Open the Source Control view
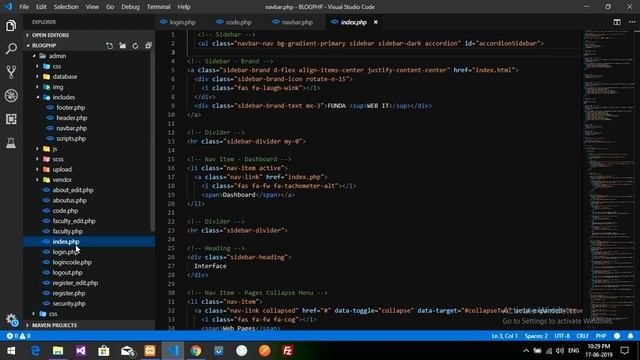Image resolution: width=640 pixels, height=360 pixels. tap(11, 72)
